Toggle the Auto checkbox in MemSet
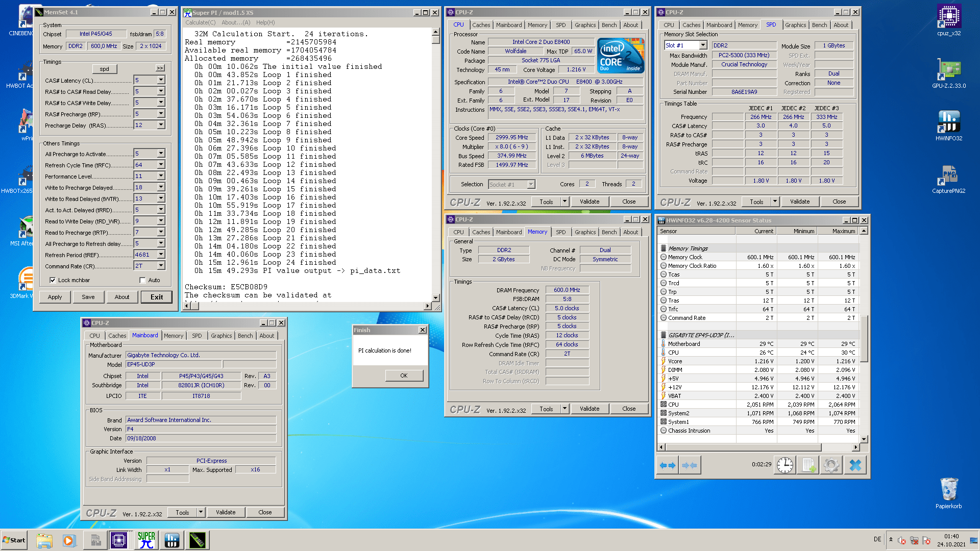Image resolution: width=980 pixels, height=551 pixels. tap(142, 280)
